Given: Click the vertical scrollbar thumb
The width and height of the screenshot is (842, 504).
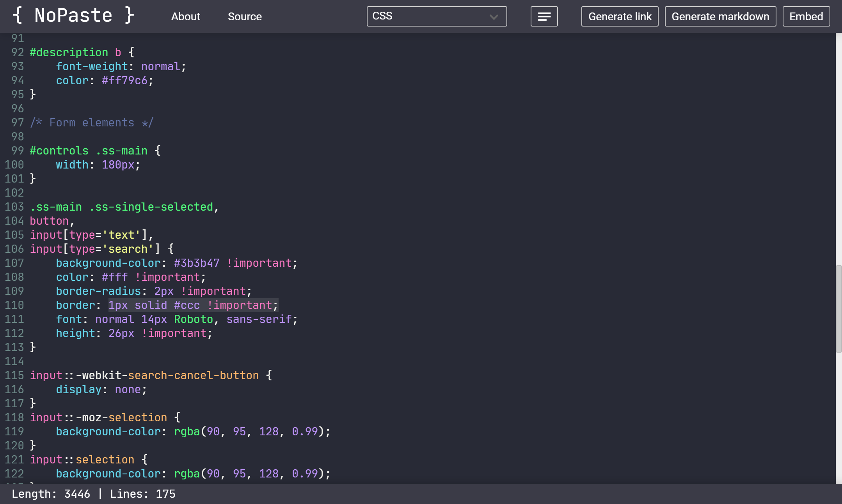Looking at the screenshot, I should 838,308.
